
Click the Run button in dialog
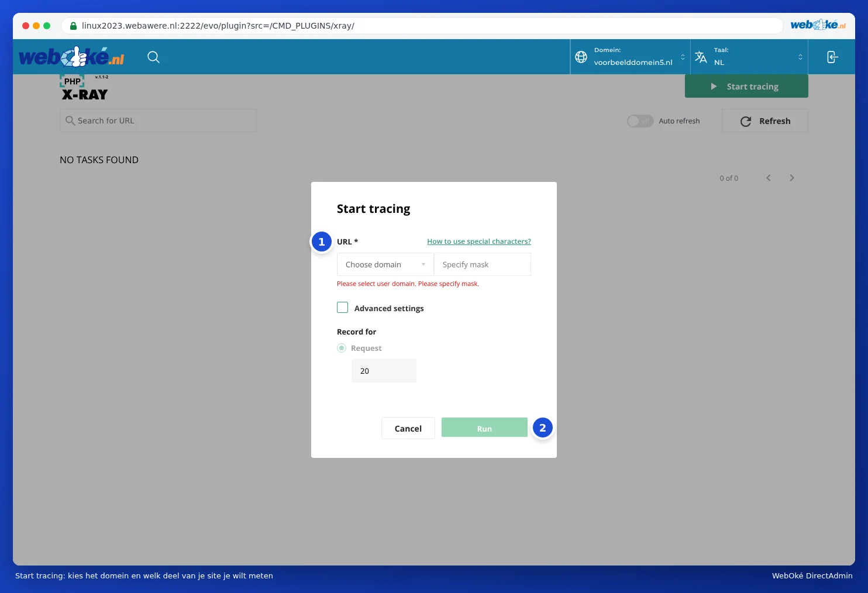(484, 428)
